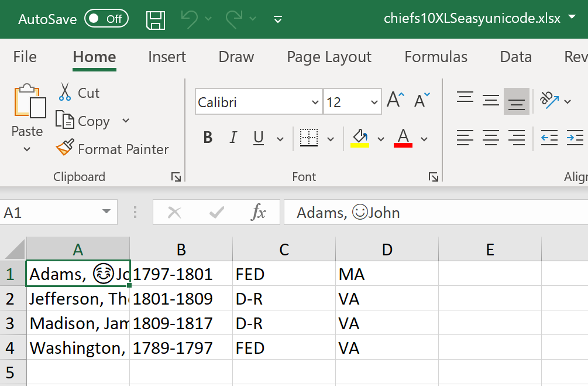The height and width of the screenshot is (386, 588).
Task: Click the Paste button
Action: 27,117
